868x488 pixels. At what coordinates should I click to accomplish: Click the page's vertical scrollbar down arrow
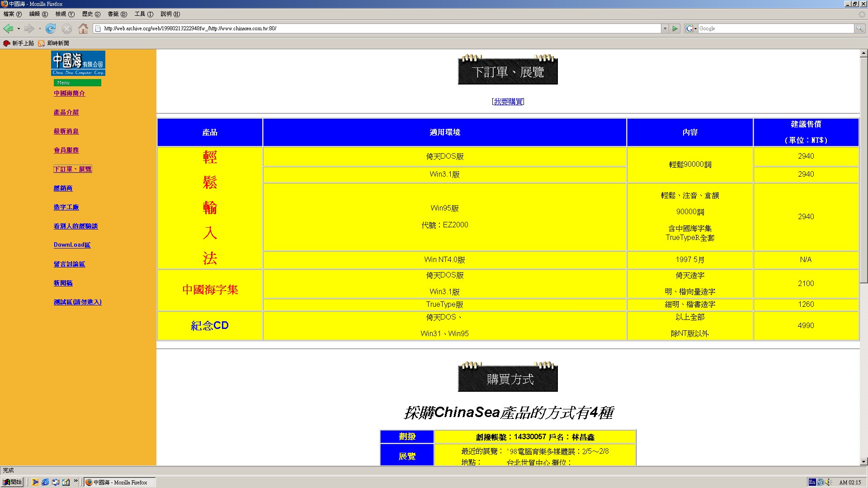point(863,462)
